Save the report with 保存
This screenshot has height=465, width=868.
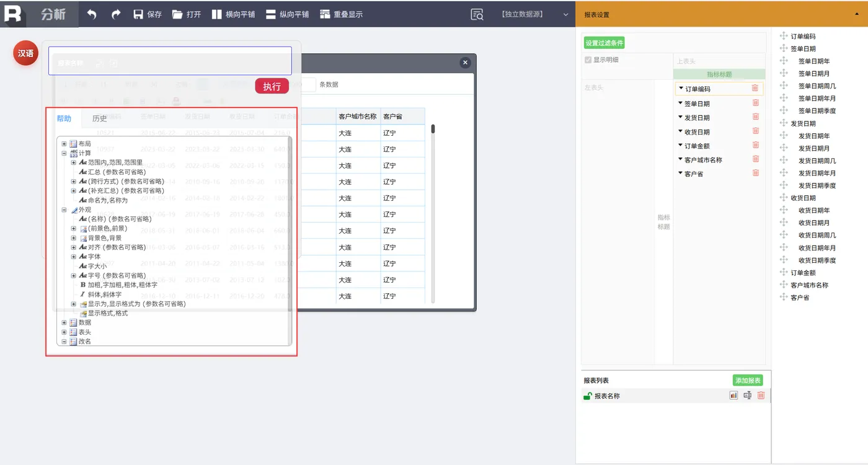[148, 14]
